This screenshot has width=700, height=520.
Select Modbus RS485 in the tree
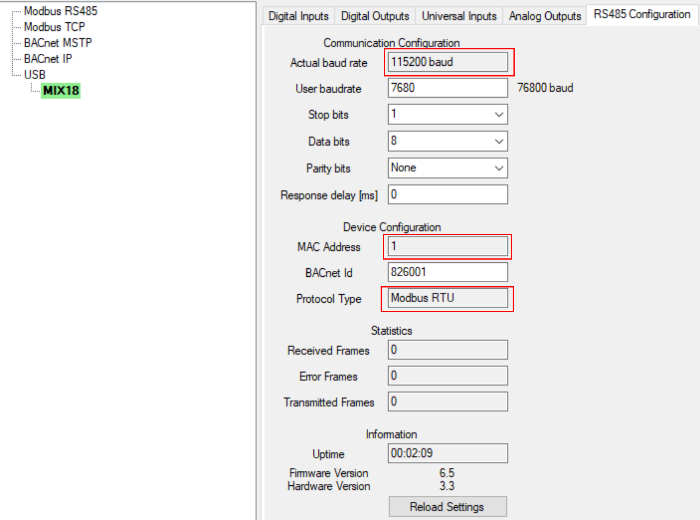tap(60, 11)
